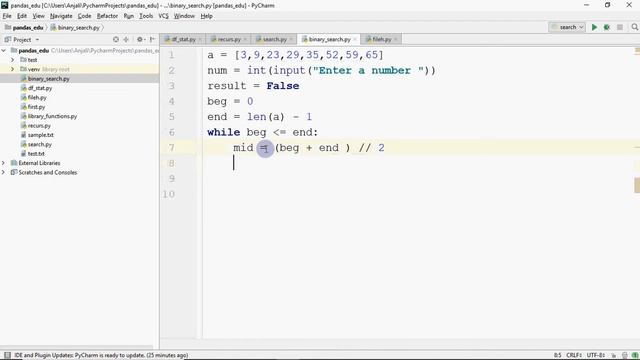Select fileh.py in project tree
The height and width of the screenshot is (360, 640).
[x=37, y=98]
